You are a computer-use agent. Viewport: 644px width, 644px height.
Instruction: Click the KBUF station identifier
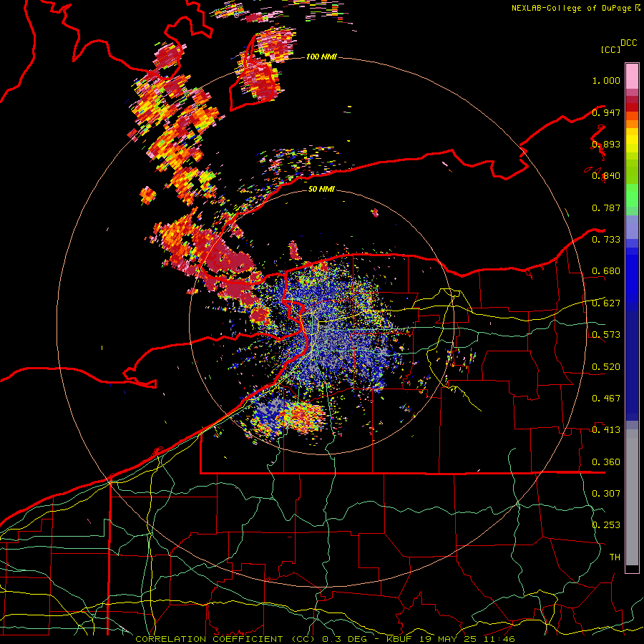[x=401, y=639]
